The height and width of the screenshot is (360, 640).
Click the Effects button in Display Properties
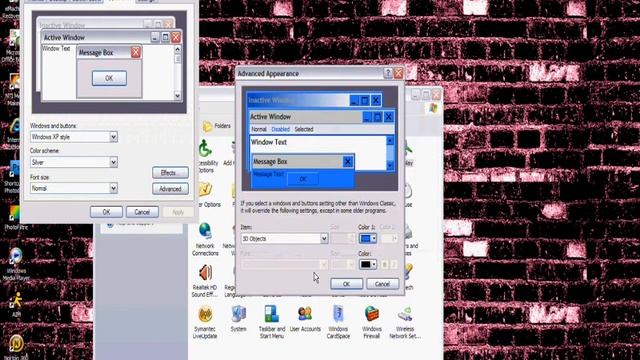click(170, 173)
